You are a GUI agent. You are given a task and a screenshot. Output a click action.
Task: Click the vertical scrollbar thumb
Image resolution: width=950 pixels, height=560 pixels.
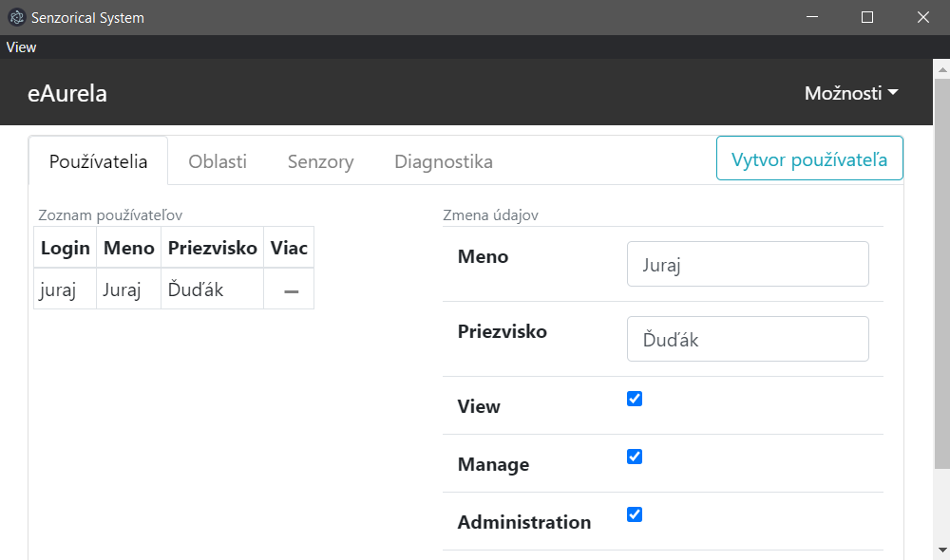pos(942,273)
